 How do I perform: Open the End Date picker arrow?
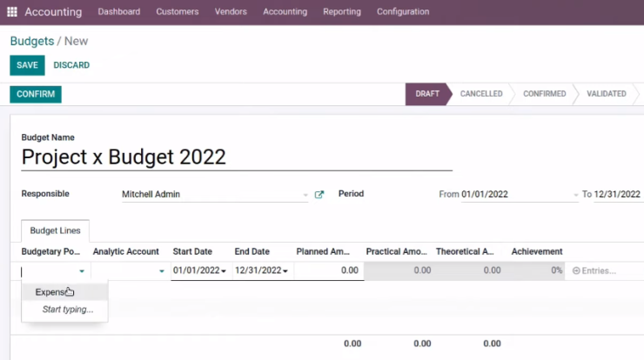tap(285, 271)
